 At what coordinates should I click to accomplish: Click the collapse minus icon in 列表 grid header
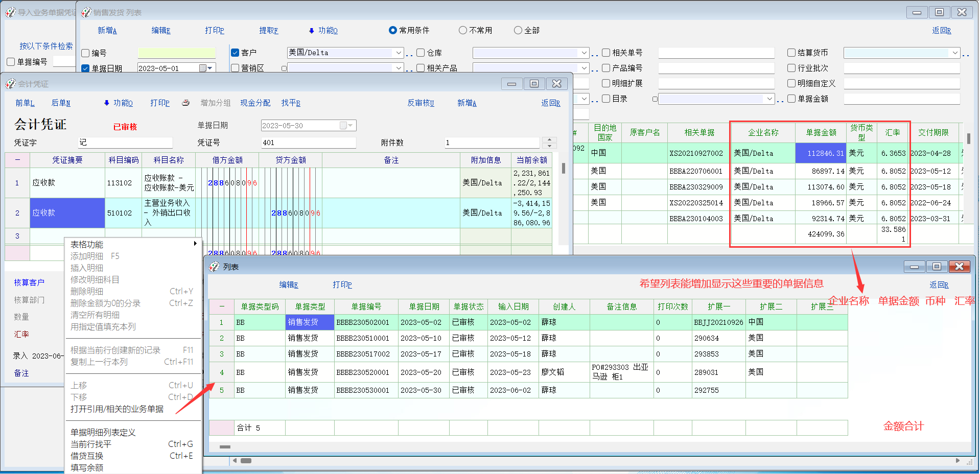pos(222,306)
